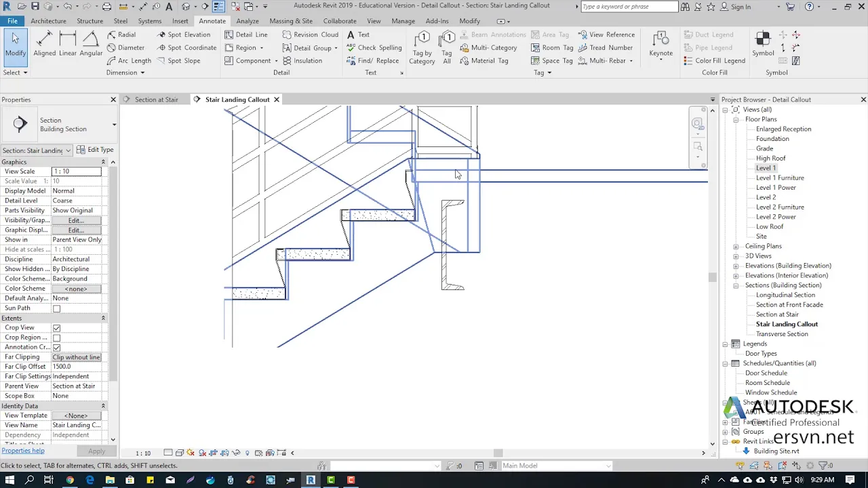Switch to the Architecture ribbon tab
868x488 pixels.
(x=48, y=21)
